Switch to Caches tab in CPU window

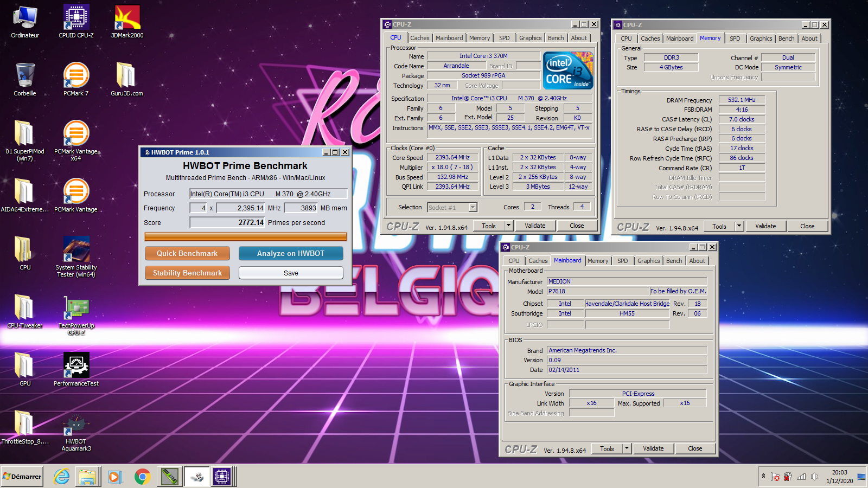click(419, 38)
